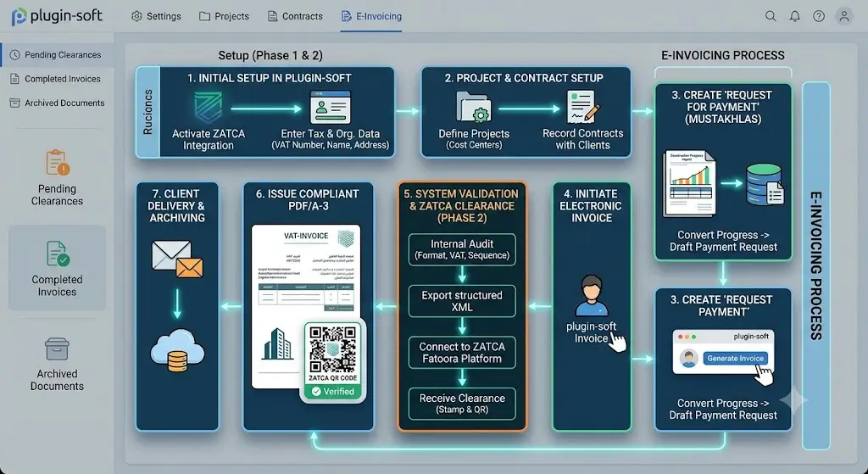Click the Define Projects folder gear icon
The image size is (868, 474).
[x=474, y=107]
